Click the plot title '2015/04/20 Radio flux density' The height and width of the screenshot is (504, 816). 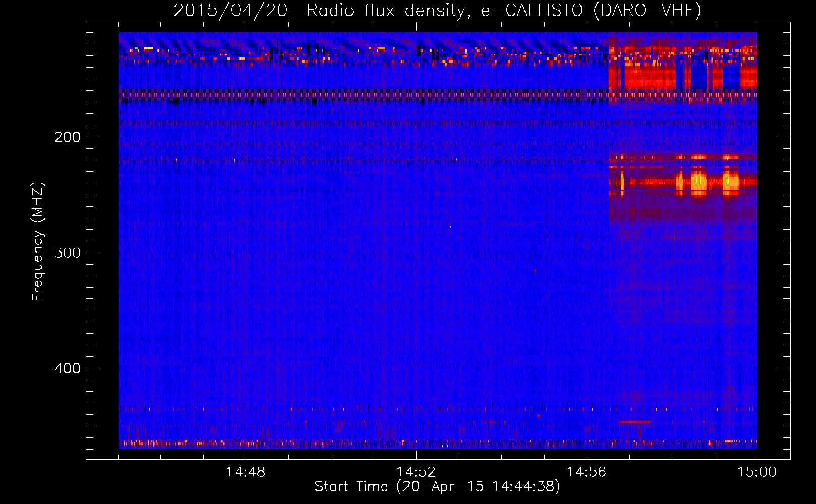(319, 10)
